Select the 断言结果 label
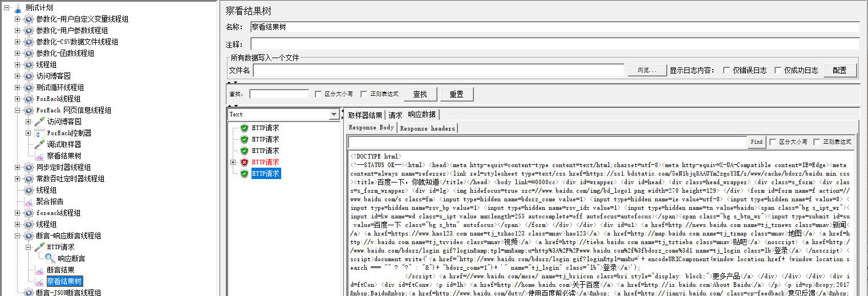The image size is (868, 296). pyautogui.click(x=60, y=270)
